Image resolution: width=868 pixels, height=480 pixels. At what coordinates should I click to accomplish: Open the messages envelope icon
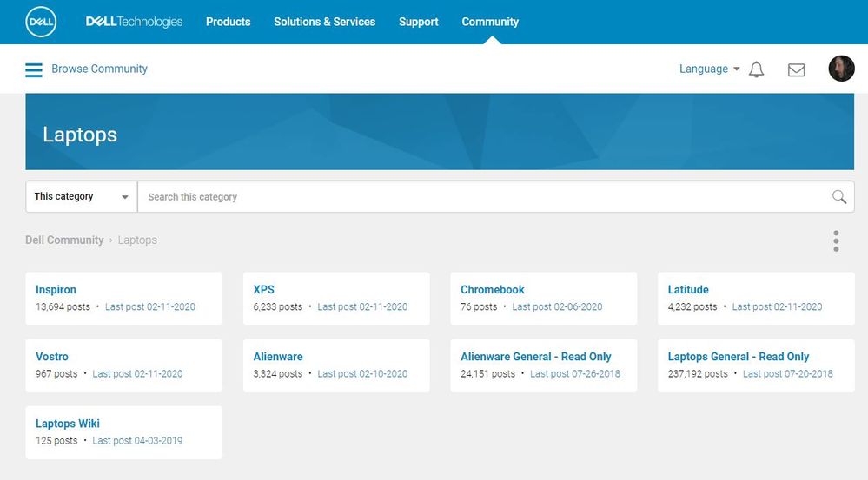click(x=796, y=69)
